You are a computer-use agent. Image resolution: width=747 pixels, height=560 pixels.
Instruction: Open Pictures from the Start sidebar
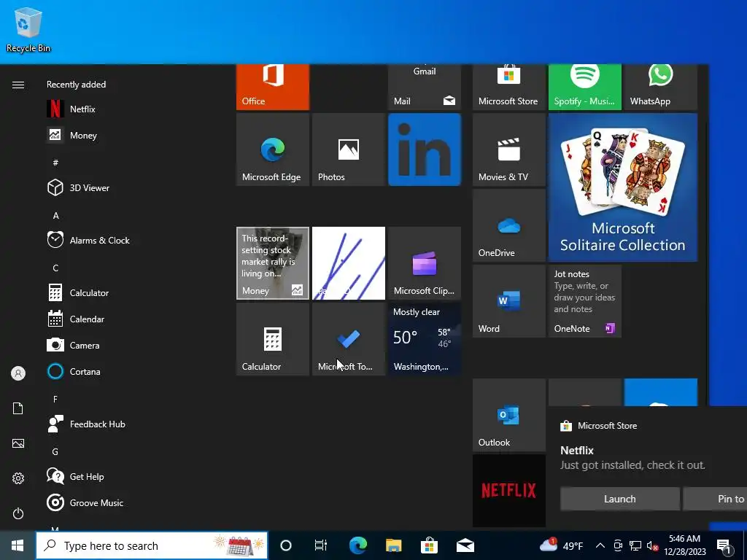click(18, 443)
